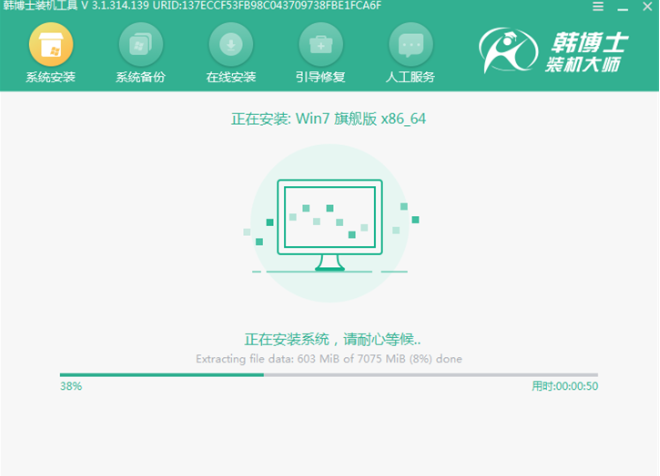The width and height of the screenshot is (660, 476).
Task: Click the 正在安装系统，请耐心等候 message
Action: tap(333, 339)
